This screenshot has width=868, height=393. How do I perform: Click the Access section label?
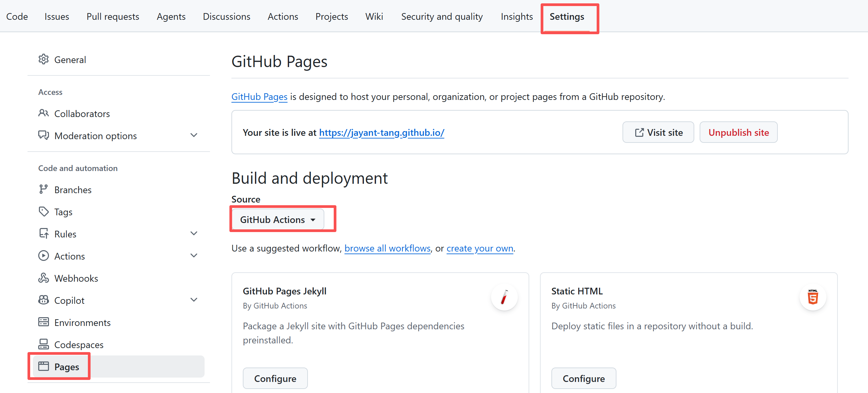tap(50, 92)
